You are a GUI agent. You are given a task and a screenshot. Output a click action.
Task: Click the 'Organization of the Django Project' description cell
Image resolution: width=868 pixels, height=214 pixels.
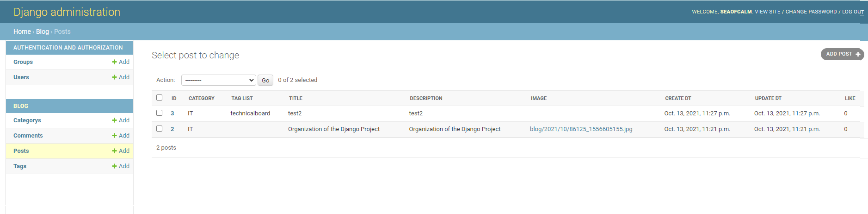455,129
